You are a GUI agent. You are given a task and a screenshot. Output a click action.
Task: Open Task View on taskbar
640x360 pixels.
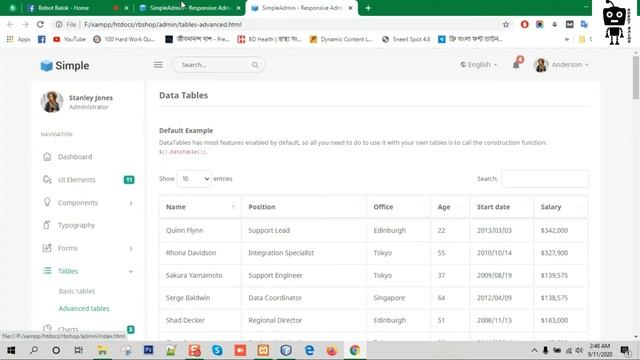[x=79, y=350]
